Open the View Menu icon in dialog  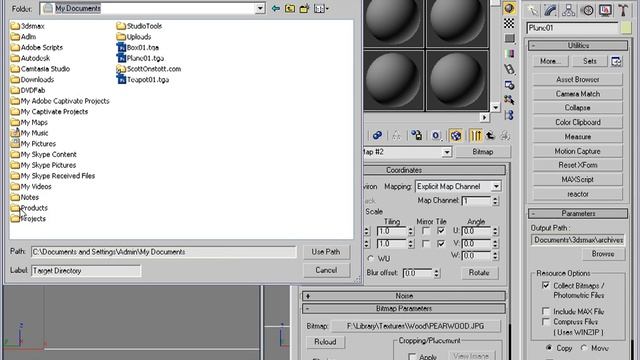[321, 8]
